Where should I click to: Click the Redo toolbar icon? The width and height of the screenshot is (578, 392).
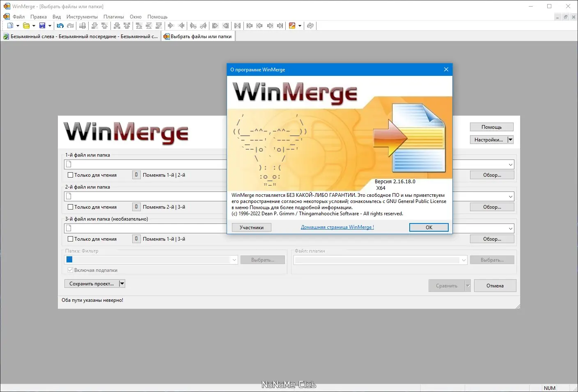[x=70, y=26]
